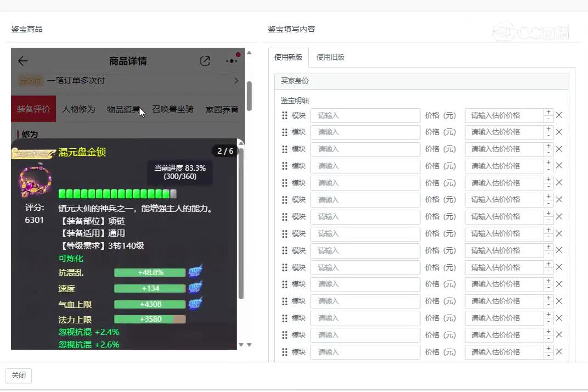This screenshot has width=588, height=392.
Task: Click the 忽视抗混 +2.4% line
Action: click(89, 332)
